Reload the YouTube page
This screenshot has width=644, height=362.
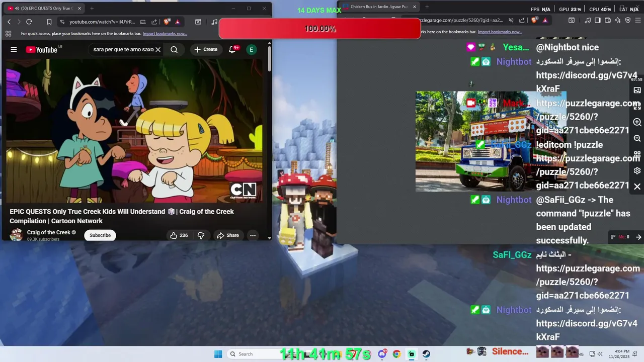[29, 22]
